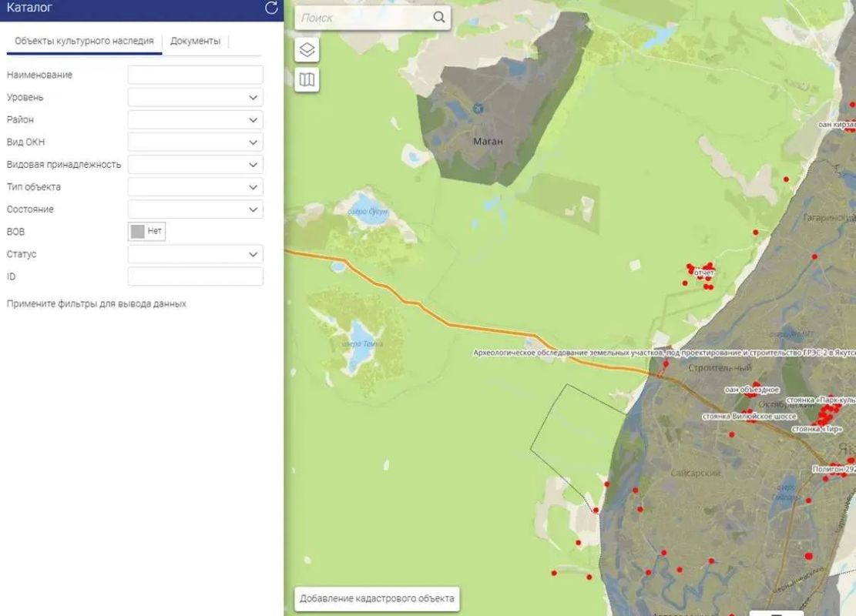Viewport: 856px width, 616px height.
Task: Expand the Тип объекта dropdown
Action: tap(196, 187)
